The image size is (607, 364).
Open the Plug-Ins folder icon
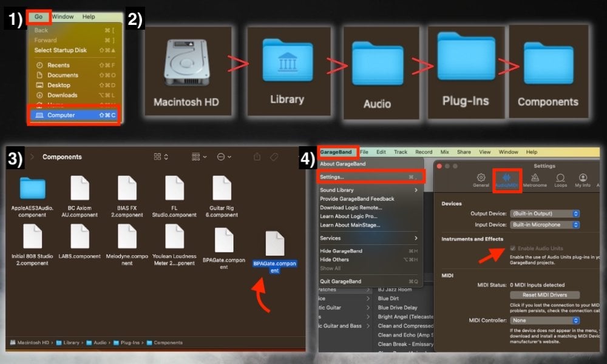click(x=466, y=56)
